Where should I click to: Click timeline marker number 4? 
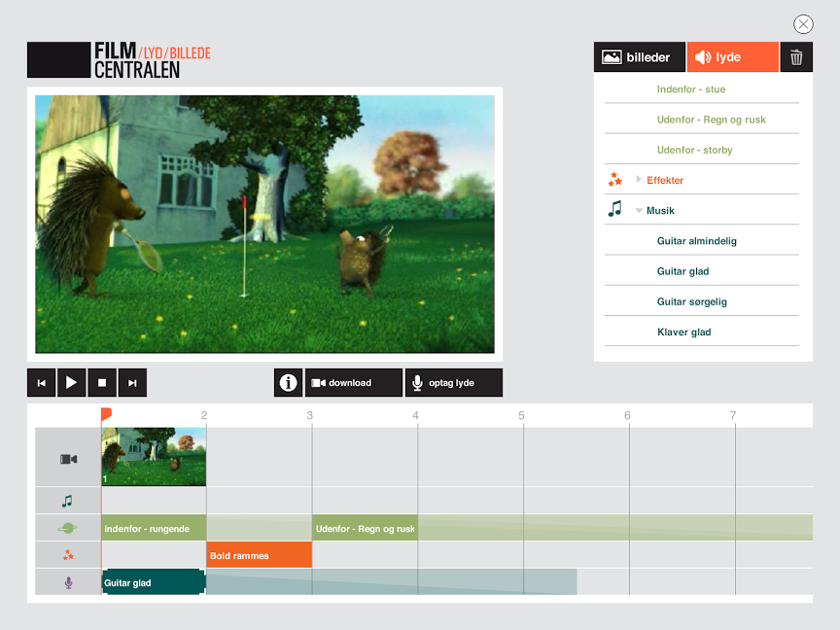(x=416, y=415)
